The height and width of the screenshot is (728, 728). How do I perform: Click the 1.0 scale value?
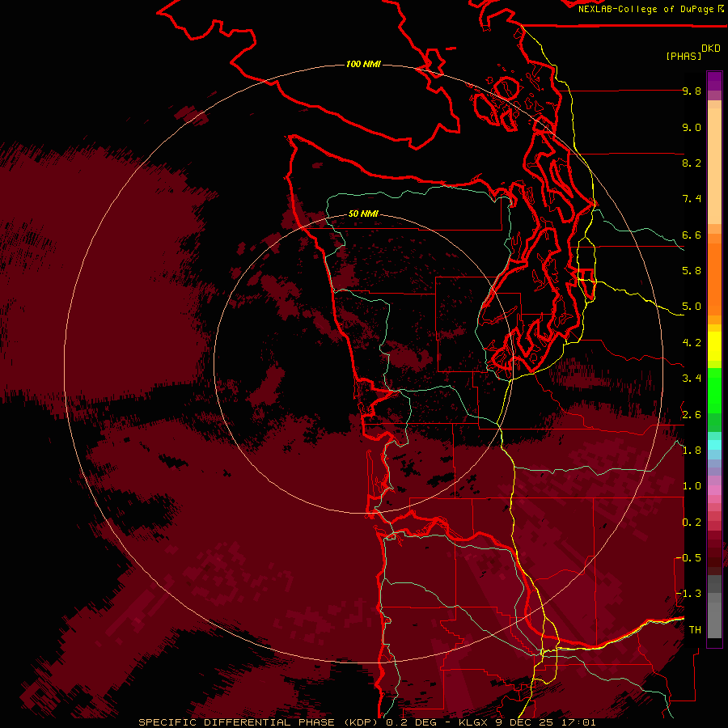coord(692,486)
